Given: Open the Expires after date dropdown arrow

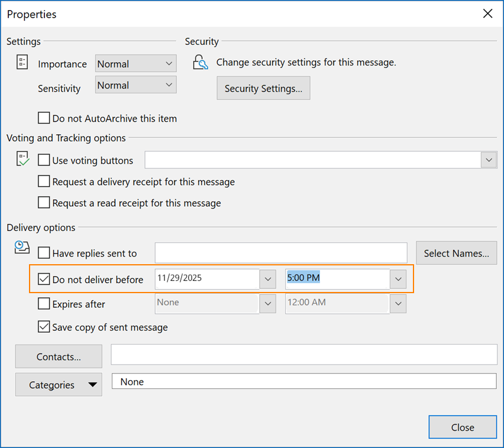Looking at the screenshot, I should (x=268, y=303).
